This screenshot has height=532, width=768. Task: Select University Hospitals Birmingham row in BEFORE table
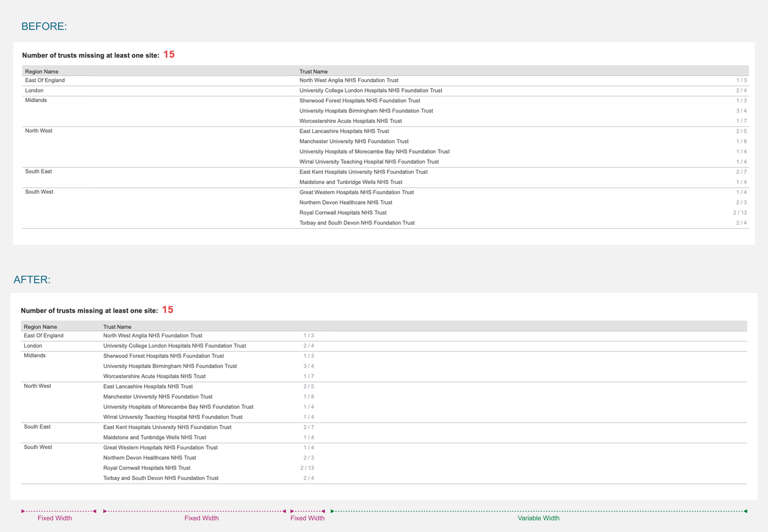pyautogui.click(x=385, y=111)
